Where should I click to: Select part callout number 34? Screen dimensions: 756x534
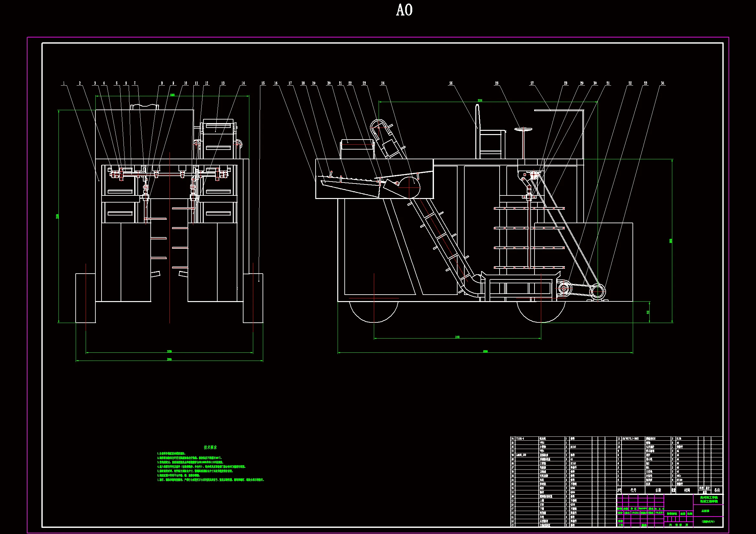point(663,83)
